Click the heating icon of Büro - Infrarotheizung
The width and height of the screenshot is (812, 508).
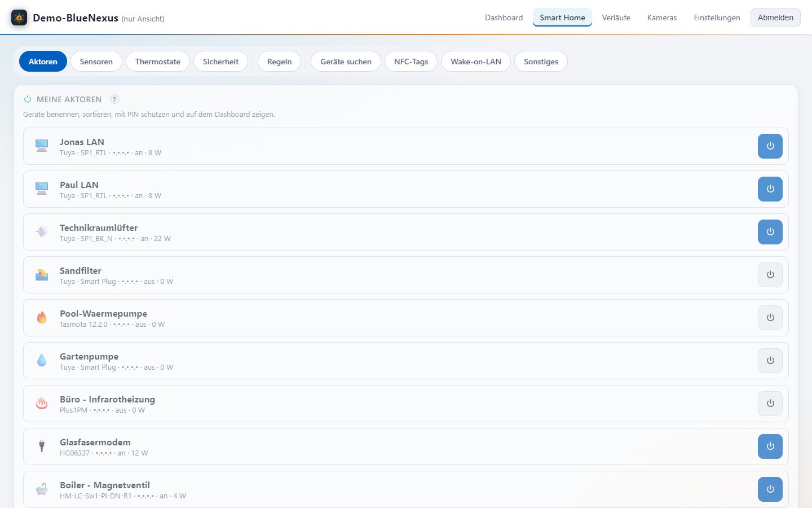42,404
